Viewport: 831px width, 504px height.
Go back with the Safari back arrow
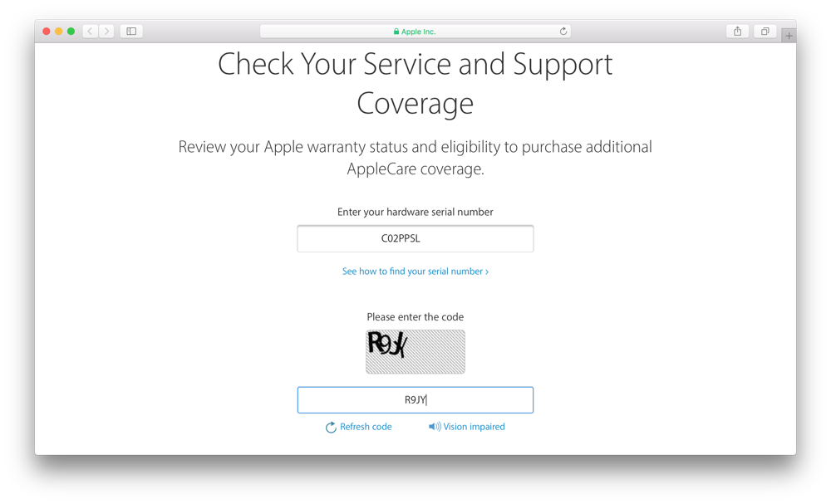[91, 32]
